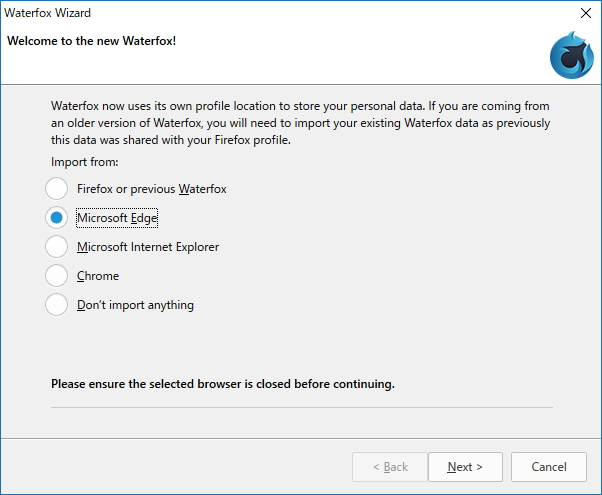Select the Firefox or previous Waterfox radio button
602x495 pixels.
coord(56,188)
